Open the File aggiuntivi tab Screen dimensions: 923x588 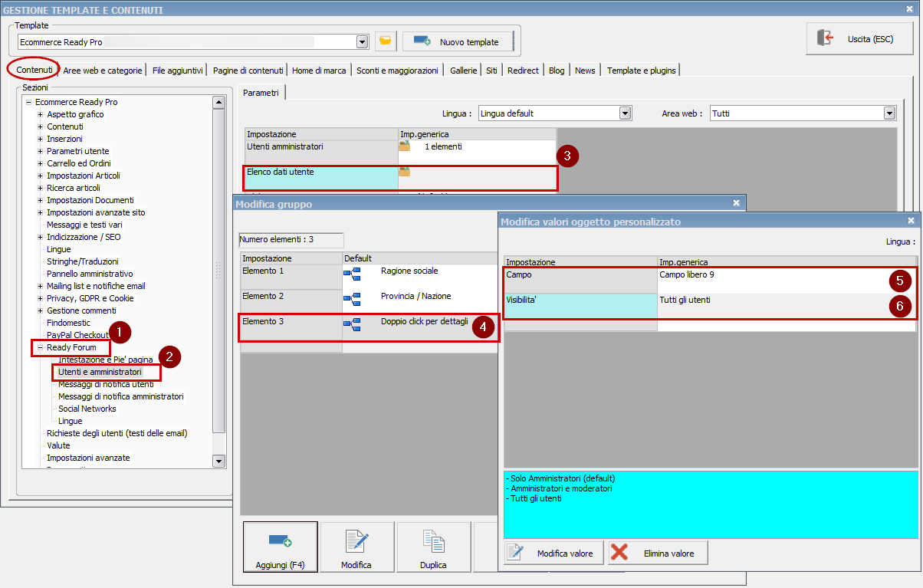[178, 71]
